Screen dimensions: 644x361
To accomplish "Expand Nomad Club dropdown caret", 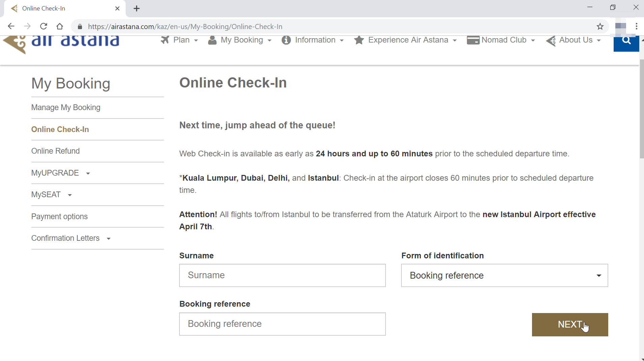I will (533, 41).
